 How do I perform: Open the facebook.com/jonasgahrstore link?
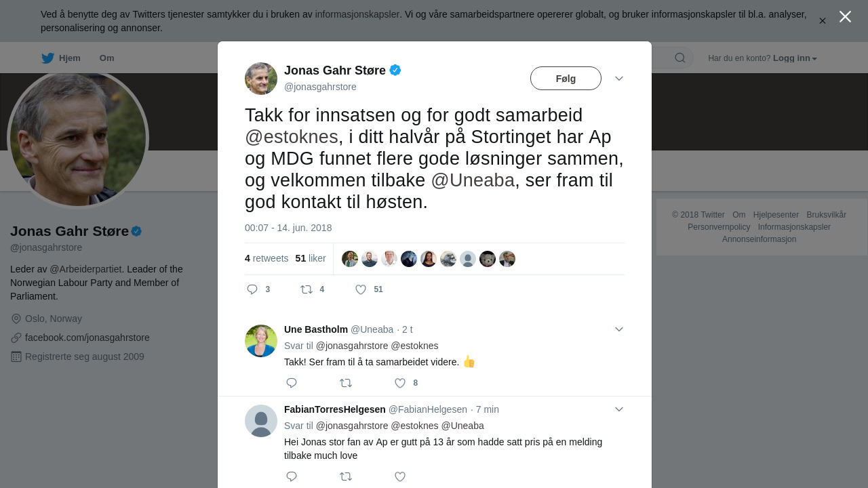(87, 338)
